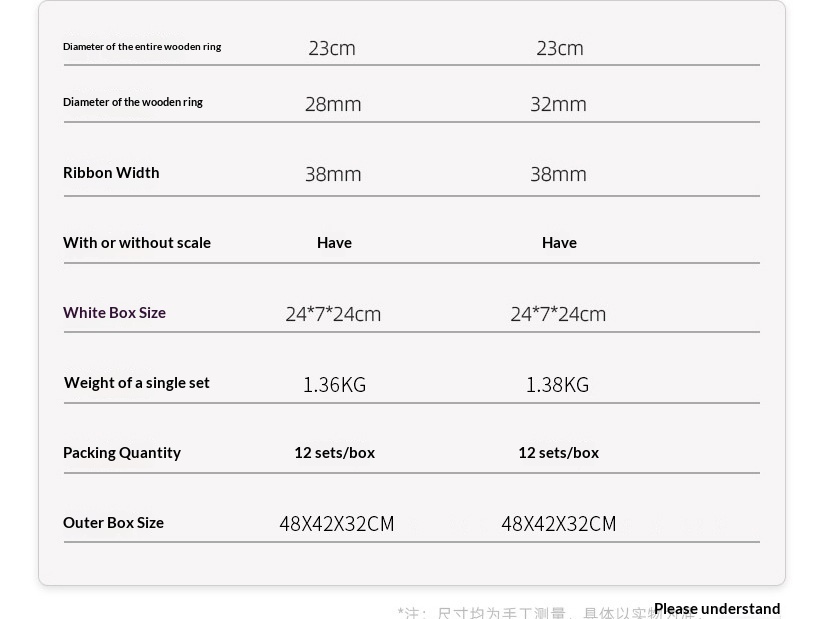819x619 pixels.
Task: Click the 'Outer Box Size' row label
Action: (x=113, y=523)
